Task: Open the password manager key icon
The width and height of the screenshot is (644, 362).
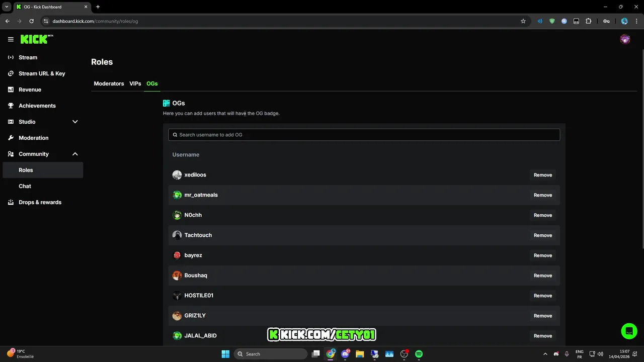Action: tap(607, 21)
